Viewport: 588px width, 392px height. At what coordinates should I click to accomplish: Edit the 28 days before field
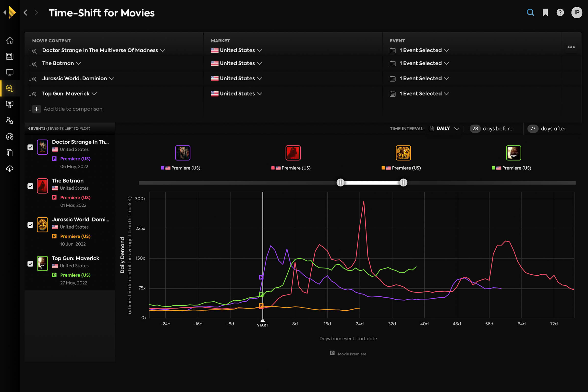coord(475,128)
